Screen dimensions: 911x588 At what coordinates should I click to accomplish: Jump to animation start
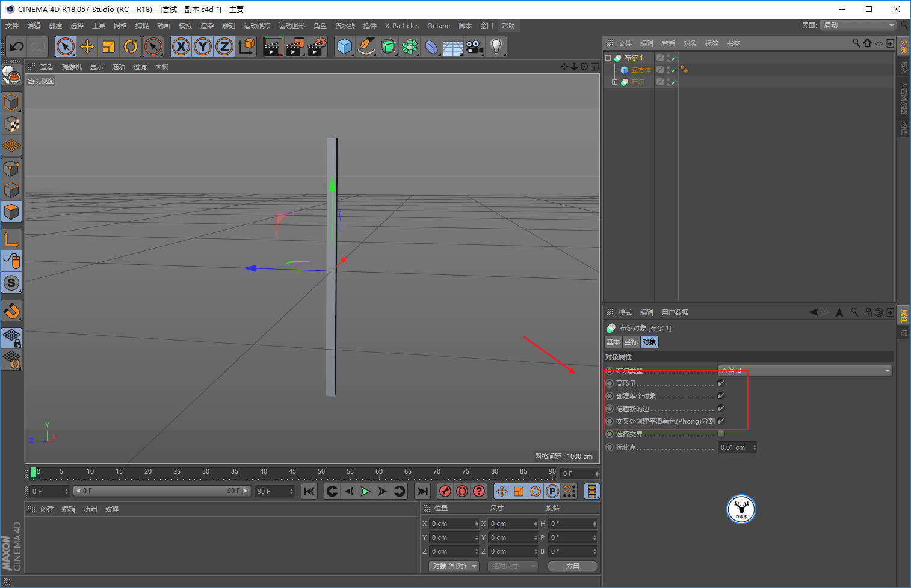click(309, 491)
